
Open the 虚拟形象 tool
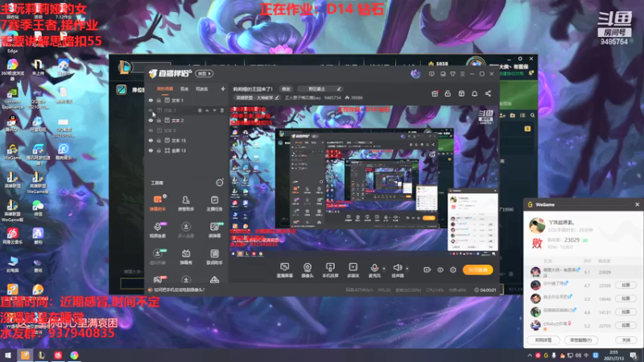pos(157,257)
